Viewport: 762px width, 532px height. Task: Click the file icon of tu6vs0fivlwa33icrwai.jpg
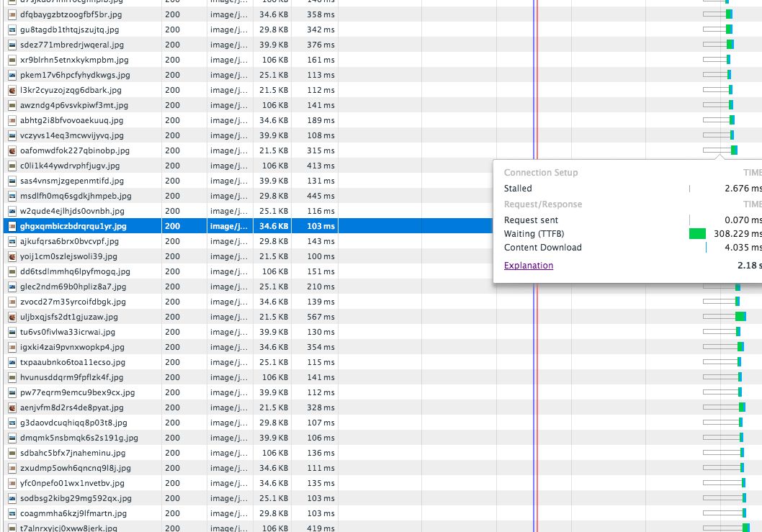point(12,332)
